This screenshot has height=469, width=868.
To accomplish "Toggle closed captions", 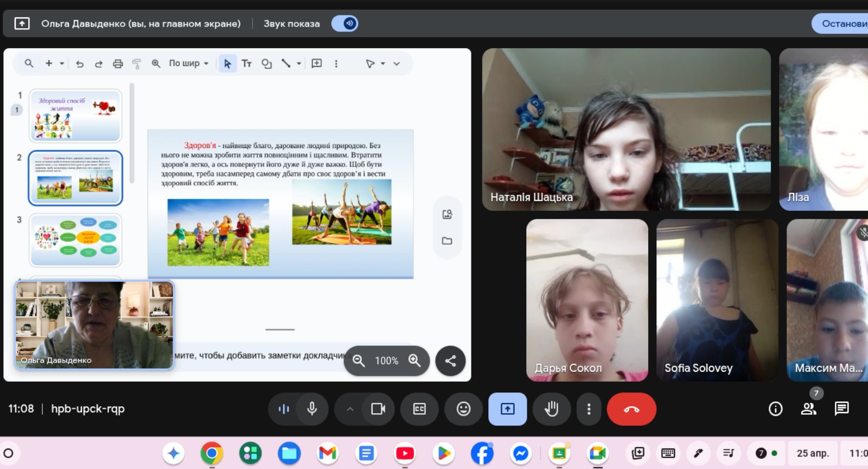I will pyautogui.click(x=419, y=409).
